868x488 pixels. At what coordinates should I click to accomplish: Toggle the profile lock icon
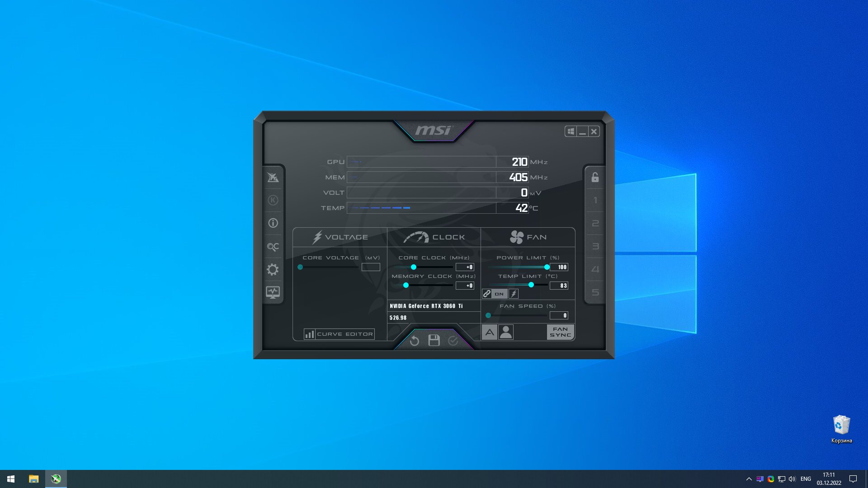[595, 177]
